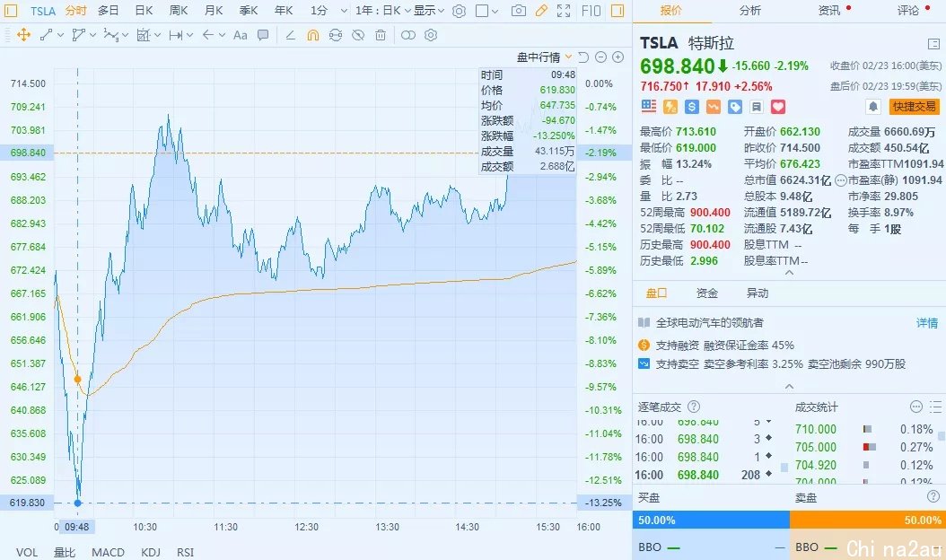
Task: Switch to 多日 multi-day chart tab
Action: click(x=108, y=11)
